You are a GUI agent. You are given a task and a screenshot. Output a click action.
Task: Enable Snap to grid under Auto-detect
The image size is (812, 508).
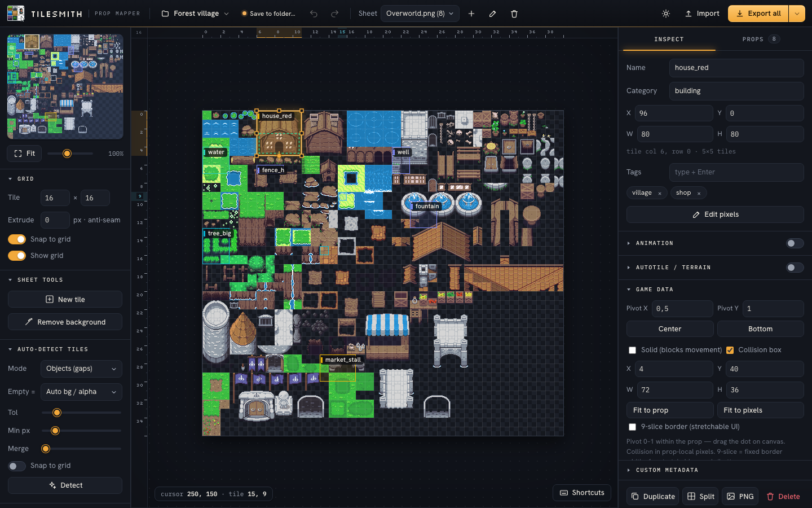coord(17,466)
